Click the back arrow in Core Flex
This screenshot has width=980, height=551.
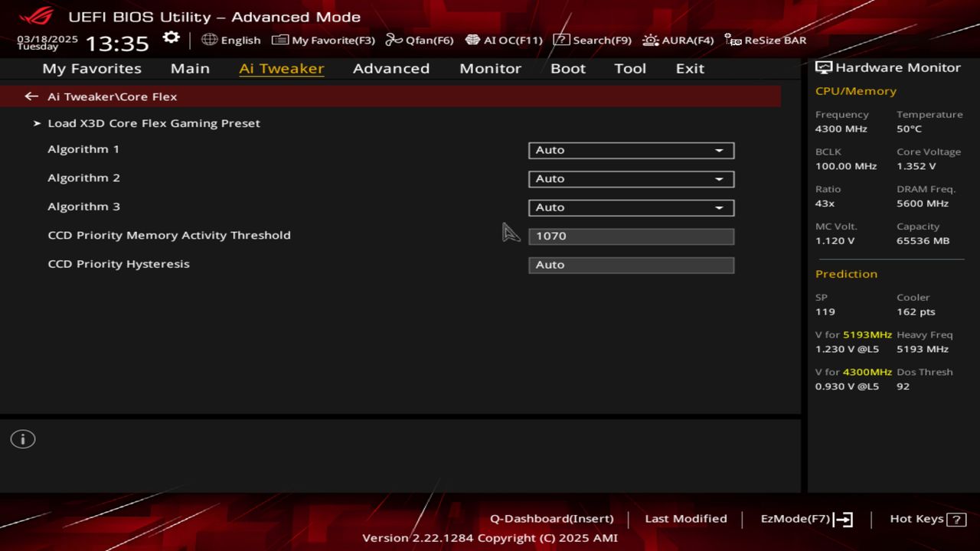pyautogui.click(x=31, y=96)
